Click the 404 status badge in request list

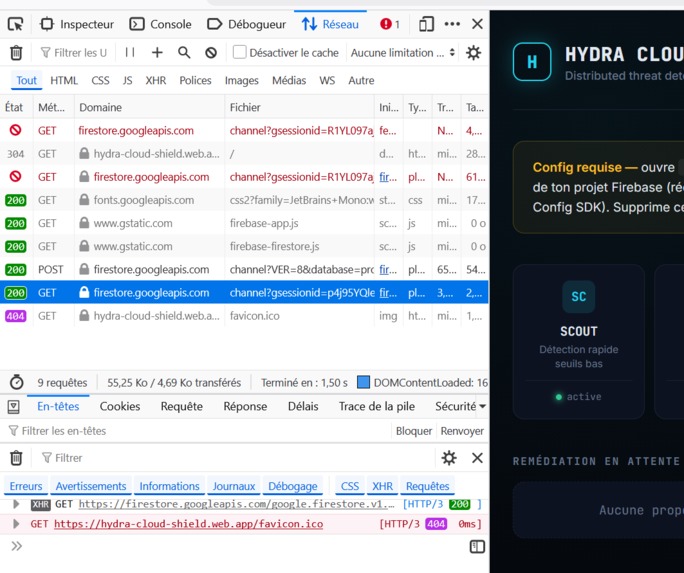pos(16,316)
